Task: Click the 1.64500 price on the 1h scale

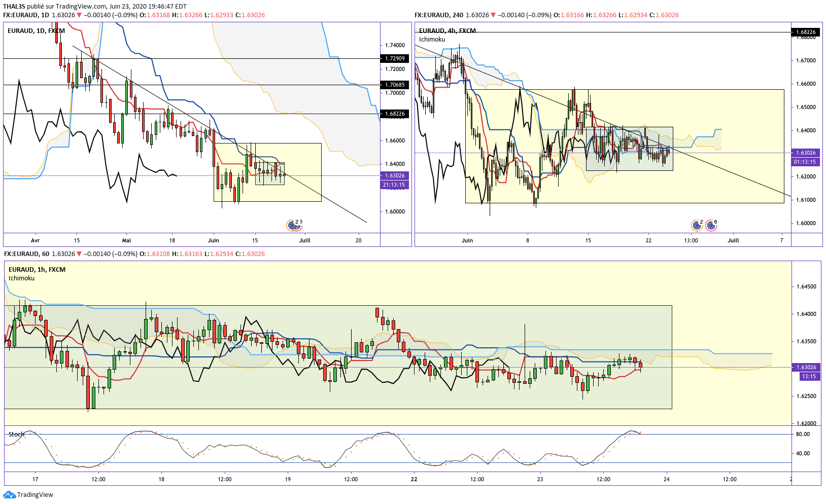Action: [806, 287]
